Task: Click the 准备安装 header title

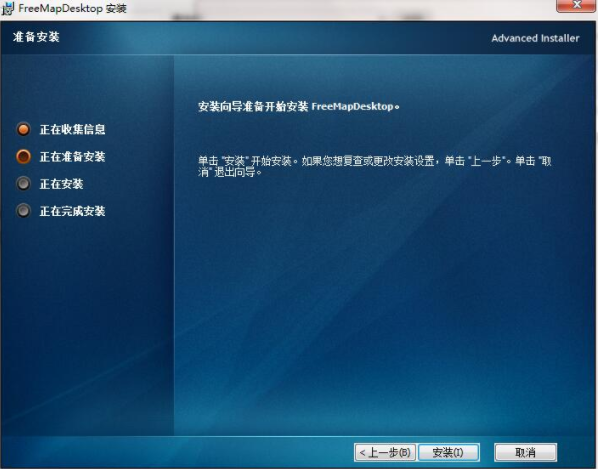Action: 36,37
